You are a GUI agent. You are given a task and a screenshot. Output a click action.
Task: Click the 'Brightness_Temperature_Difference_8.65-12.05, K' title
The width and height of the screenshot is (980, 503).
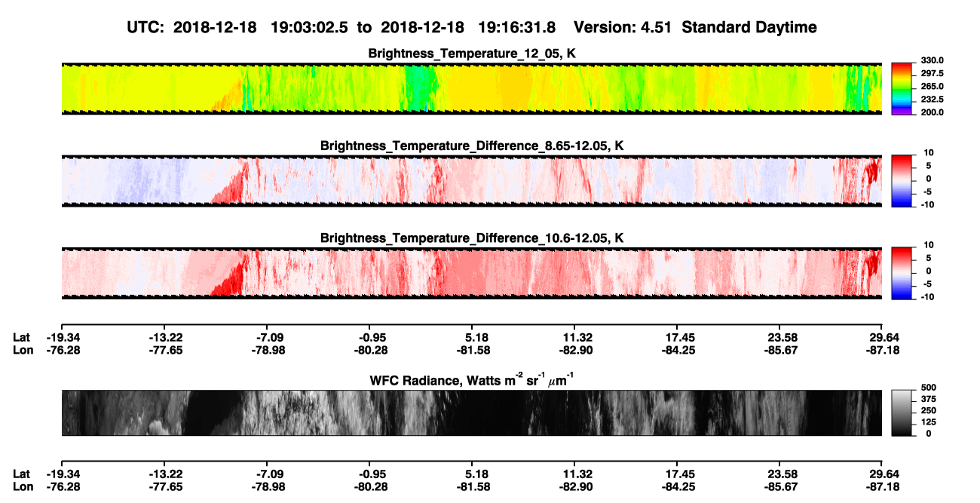click(x=472, y=146)
